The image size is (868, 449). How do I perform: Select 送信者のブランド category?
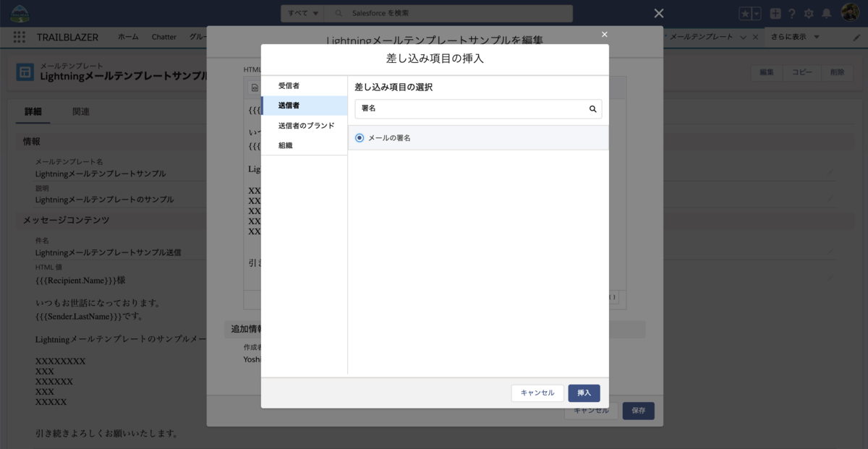tap(304, 126)
